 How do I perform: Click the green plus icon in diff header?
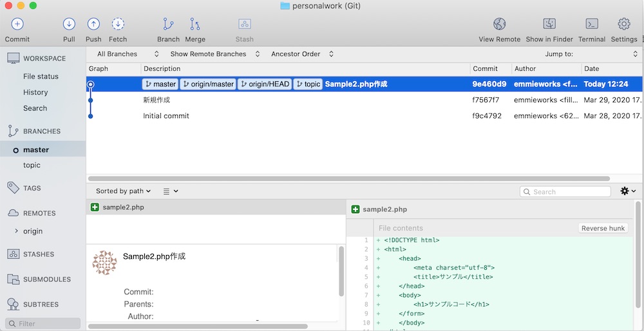(x=355, y=209)
